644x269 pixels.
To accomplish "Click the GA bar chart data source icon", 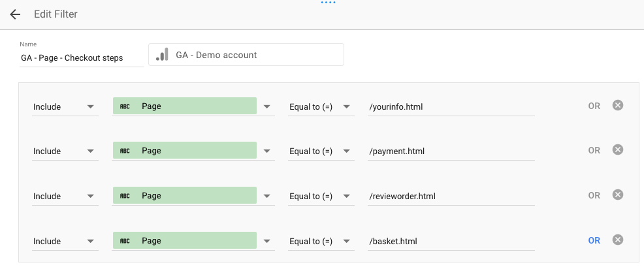I will pyautogui.click(x=163, y=55).
